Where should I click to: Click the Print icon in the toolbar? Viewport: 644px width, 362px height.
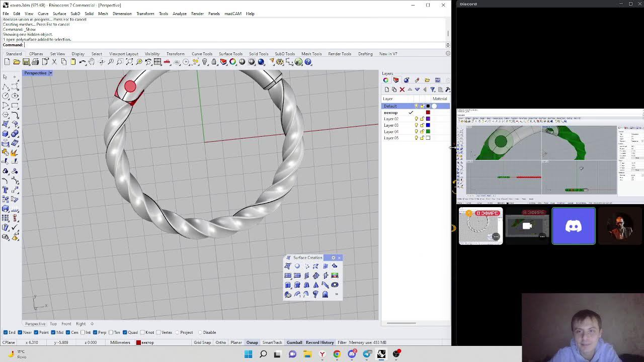click(35, 62)
